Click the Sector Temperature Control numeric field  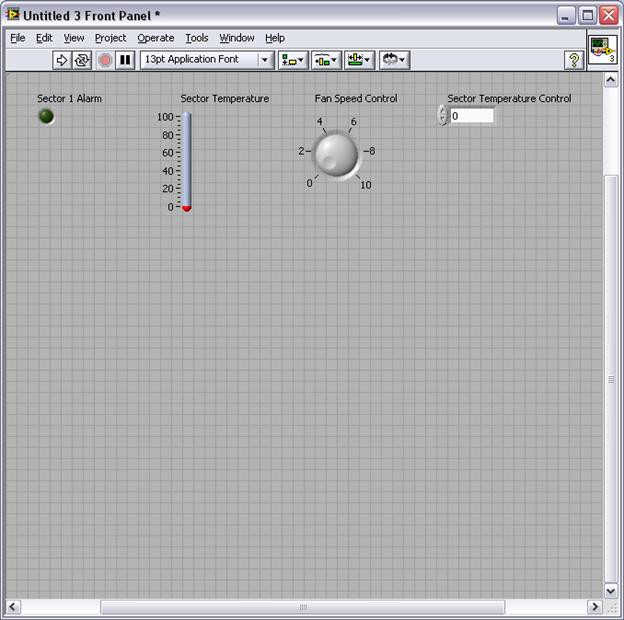[472, 116]
